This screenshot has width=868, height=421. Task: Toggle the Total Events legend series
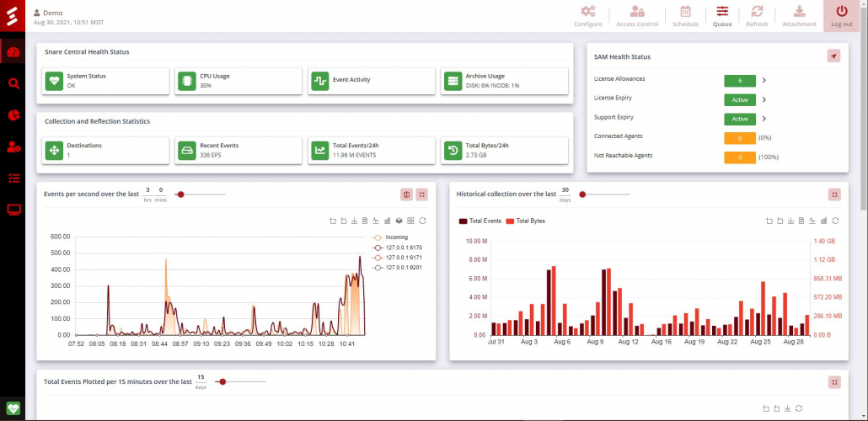pyautogui.click(x=480, y=221)
